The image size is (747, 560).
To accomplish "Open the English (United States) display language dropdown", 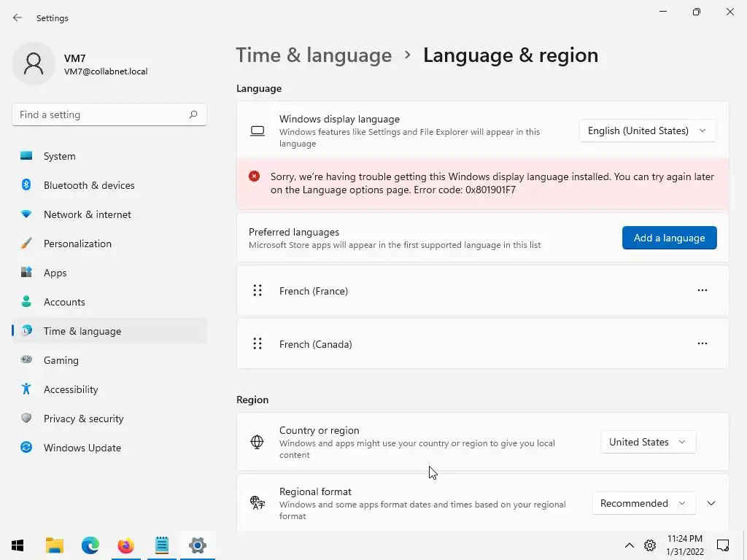I will coord(648,131).
